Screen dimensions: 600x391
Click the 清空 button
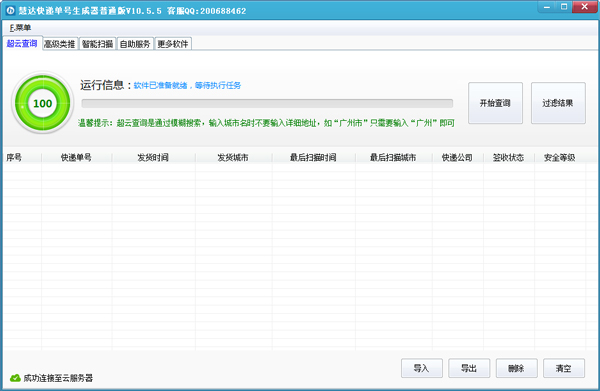[x=564, y=368]
